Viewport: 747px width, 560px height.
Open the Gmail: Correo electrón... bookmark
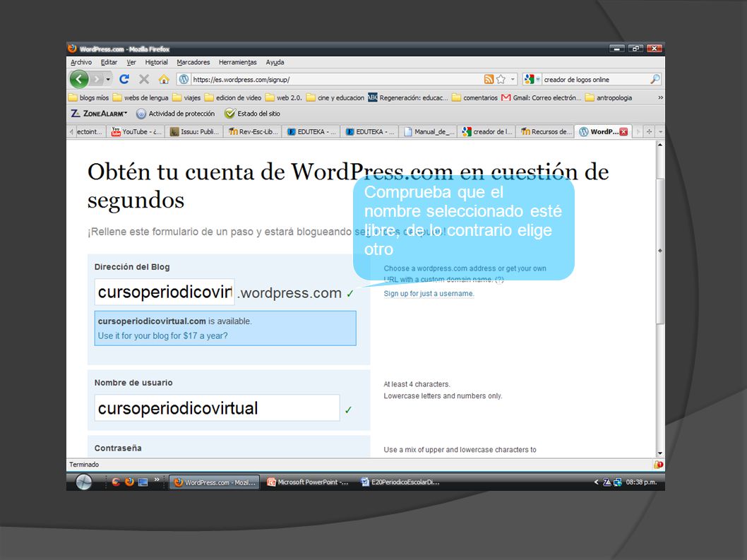tap(542, 97)
